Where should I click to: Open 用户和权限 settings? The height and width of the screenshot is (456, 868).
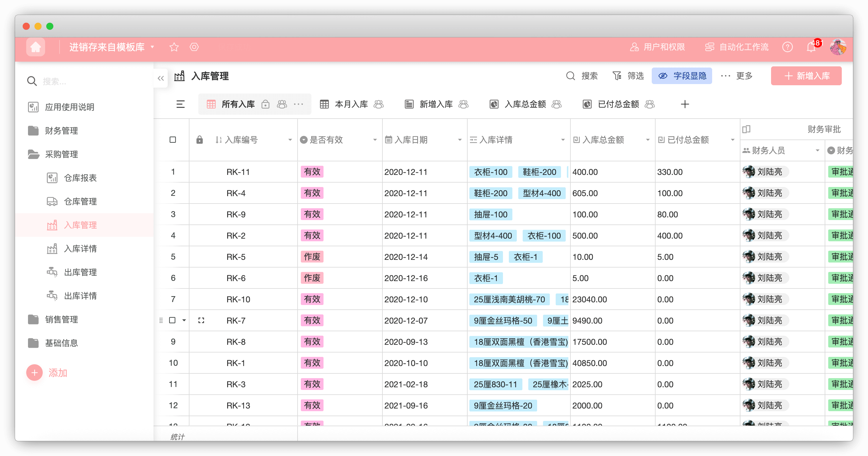[657, 47]
